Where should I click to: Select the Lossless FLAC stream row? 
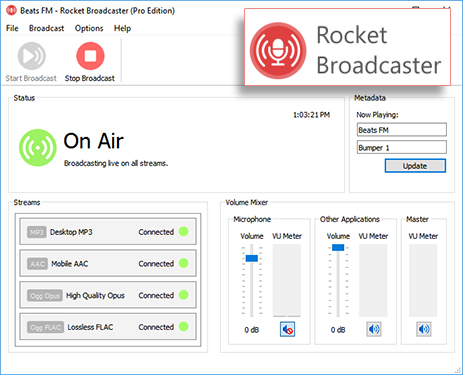pos(108,327)
